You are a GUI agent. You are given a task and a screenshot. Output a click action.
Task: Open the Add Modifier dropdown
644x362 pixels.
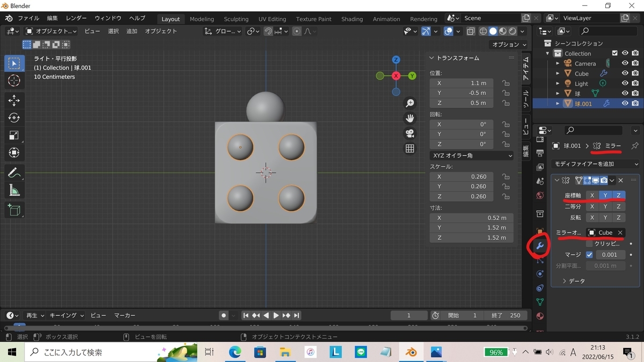[596, 164]
